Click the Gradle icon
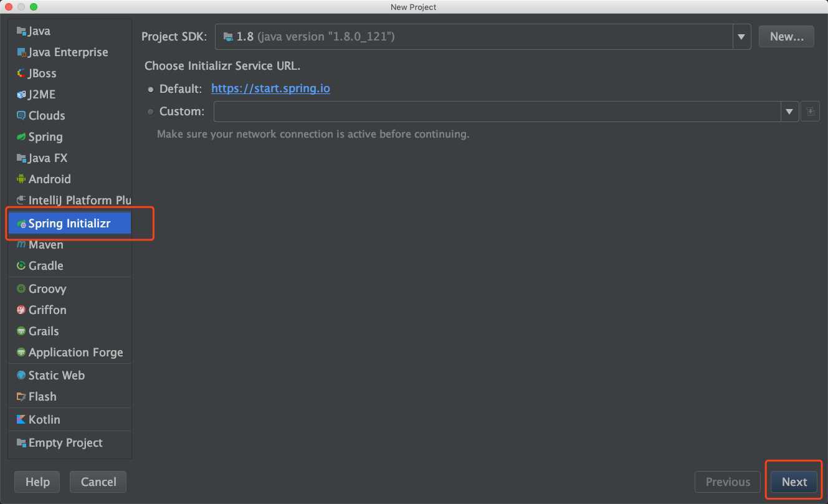The image size is (828, 504). [x=22, y=266]
